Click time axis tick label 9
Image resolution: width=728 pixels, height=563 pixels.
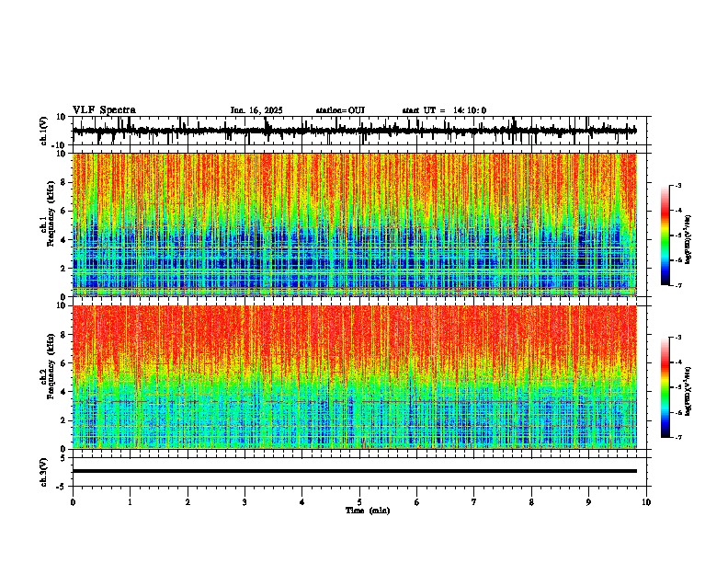click(588, 502)
